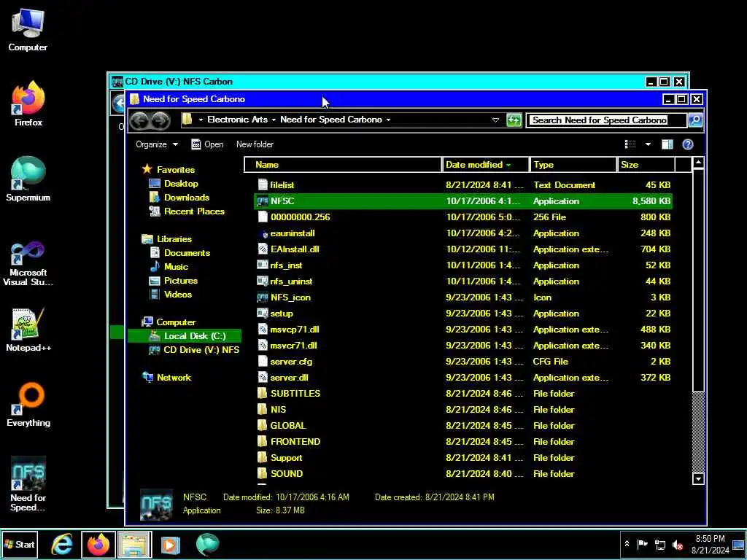Open the Start menu
The width and height of the screenshot is (747, 560).
[19, 544]
